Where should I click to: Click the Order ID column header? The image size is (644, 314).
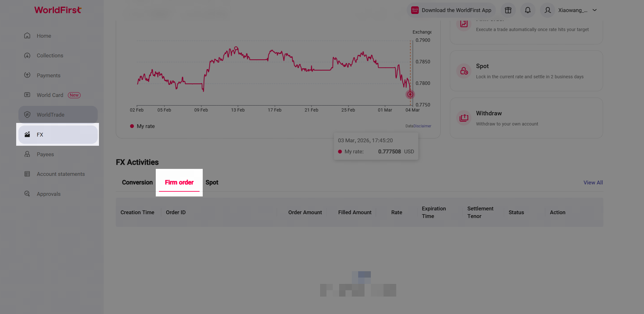point(176,212)
